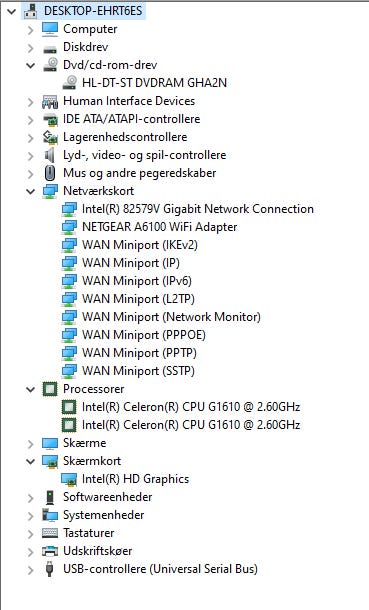Click the display adapter icon beside Intel(R) HD Graphics
The width and height of the screenshot is (369, 610).
[70, 479]
